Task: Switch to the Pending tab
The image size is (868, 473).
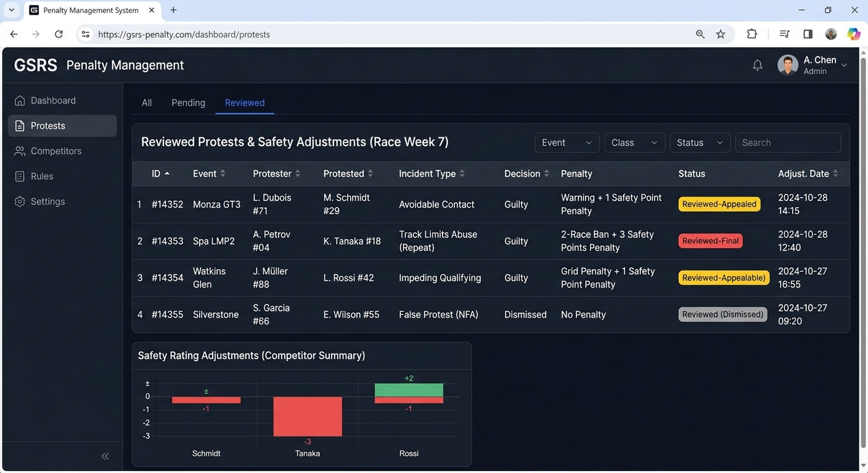Action: click(x=188, y=103)
